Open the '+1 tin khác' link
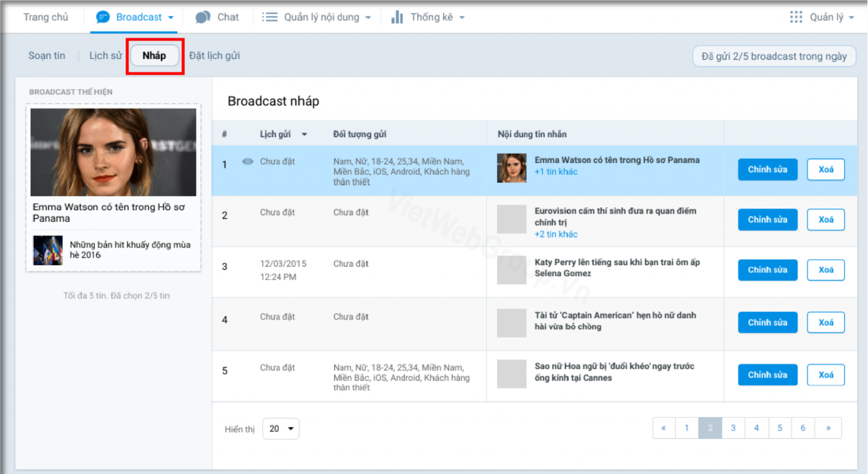The height and width of the screenshot is (474, 868). (x=556, y=172)
